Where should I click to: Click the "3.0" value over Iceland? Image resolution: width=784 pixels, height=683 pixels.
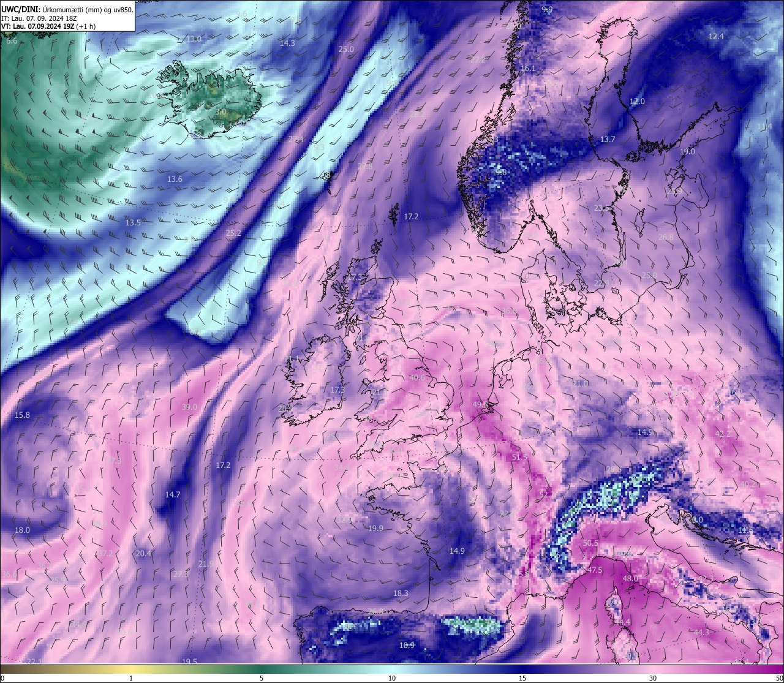[x=221, y=112]
